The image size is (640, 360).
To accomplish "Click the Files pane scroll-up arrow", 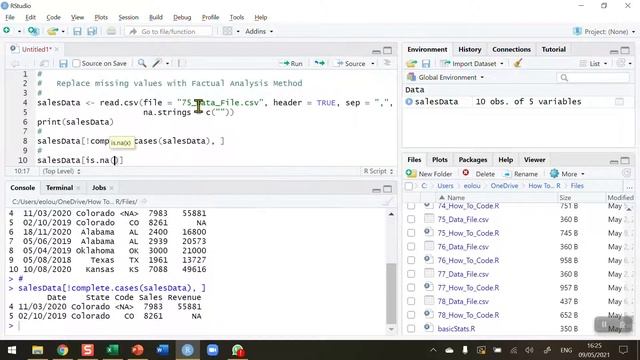I will 629,209.
